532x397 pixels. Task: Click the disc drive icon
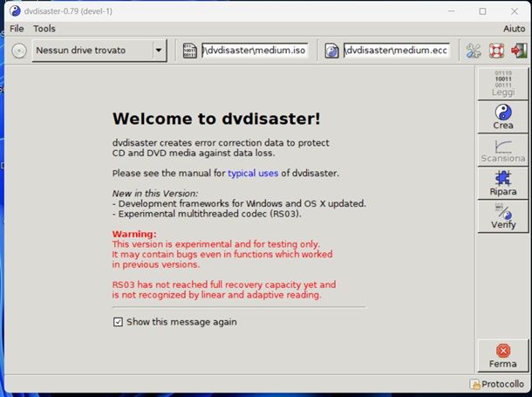point(19,51)
